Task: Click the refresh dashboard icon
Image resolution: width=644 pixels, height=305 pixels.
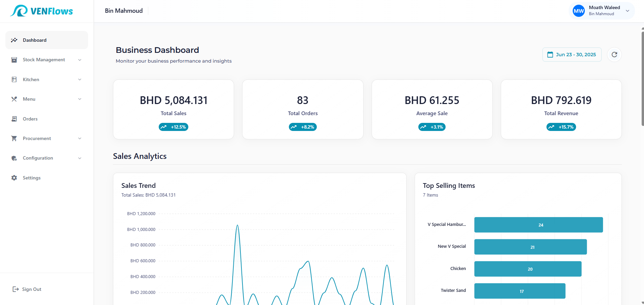Action: tap(614, 55)
